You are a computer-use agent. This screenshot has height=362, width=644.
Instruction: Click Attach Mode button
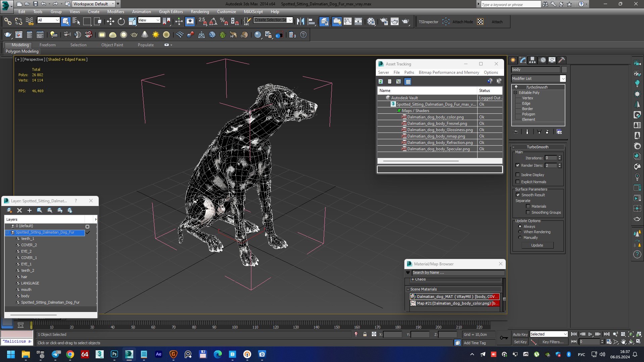(x=462, y=22)
